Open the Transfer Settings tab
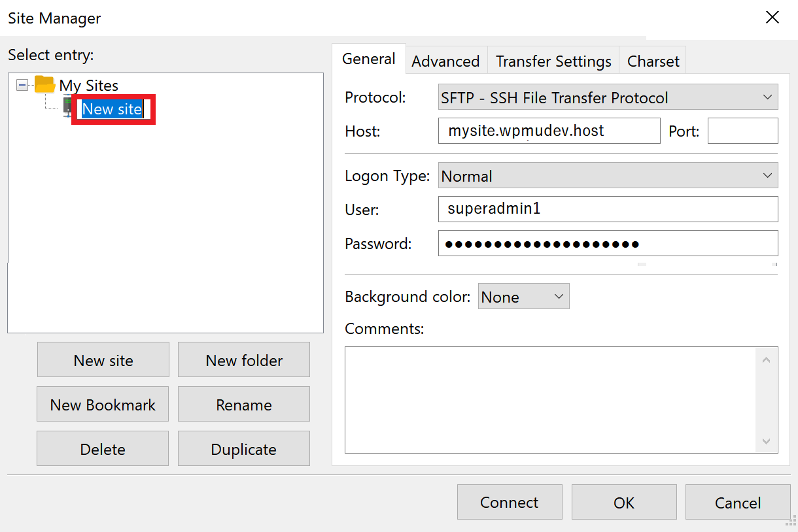This screenshot has width=798, height=532. pos(553,61)
